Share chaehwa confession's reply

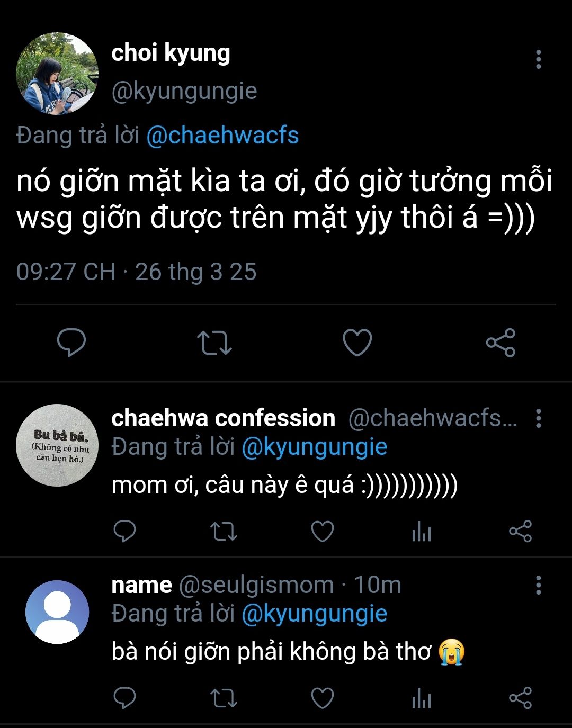tap(520, 532)
